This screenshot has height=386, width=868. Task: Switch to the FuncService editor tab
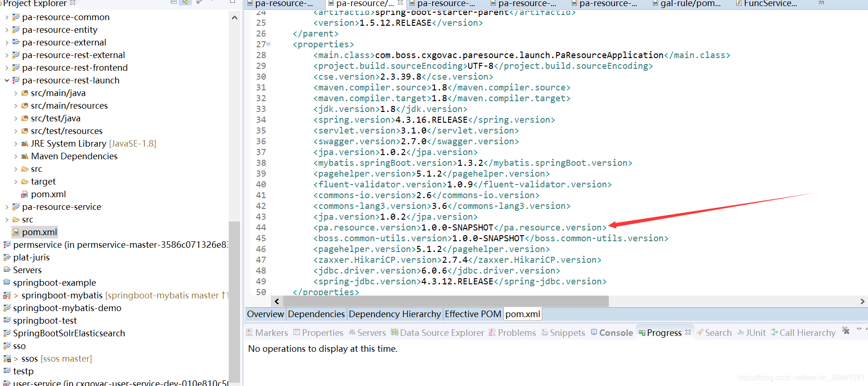767,3
